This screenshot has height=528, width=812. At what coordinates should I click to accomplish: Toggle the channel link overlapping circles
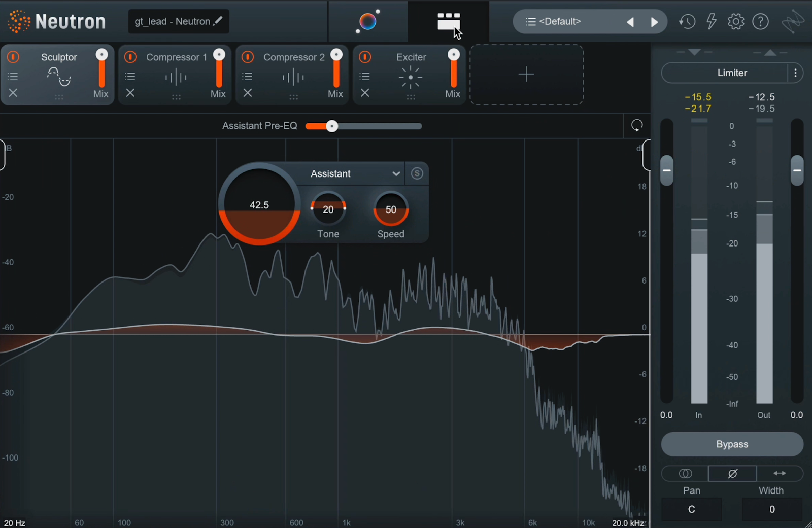(x=685, y=473)
